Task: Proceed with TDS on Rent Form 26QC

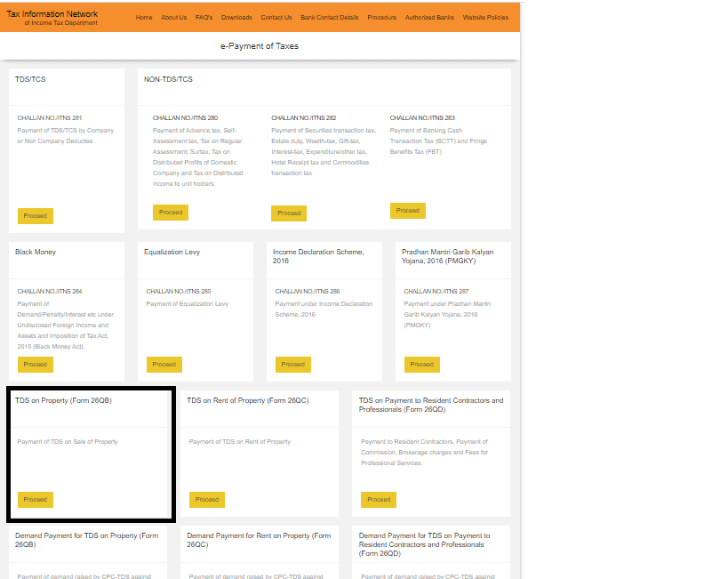Action: click(x=207, y=500)
